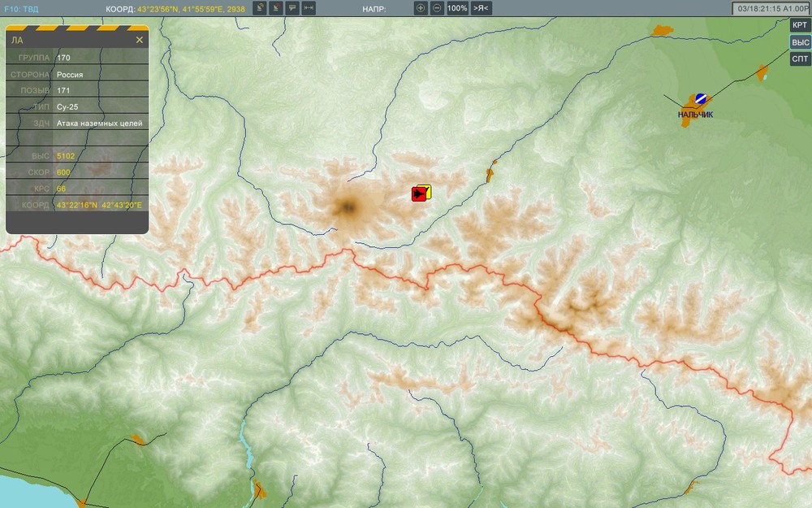Click the task value Атака наземных целей

coord(99,124)
